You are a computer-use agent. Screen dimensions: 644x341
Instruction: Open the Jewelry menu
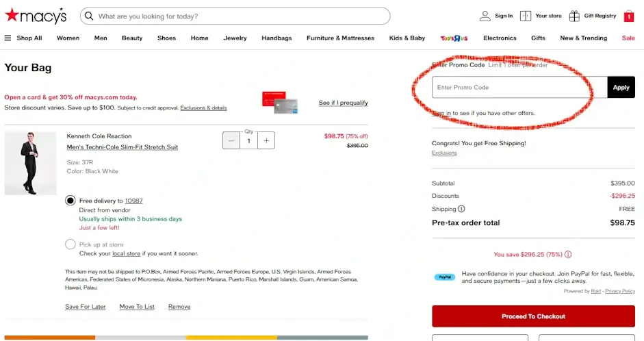pos(235,38)
